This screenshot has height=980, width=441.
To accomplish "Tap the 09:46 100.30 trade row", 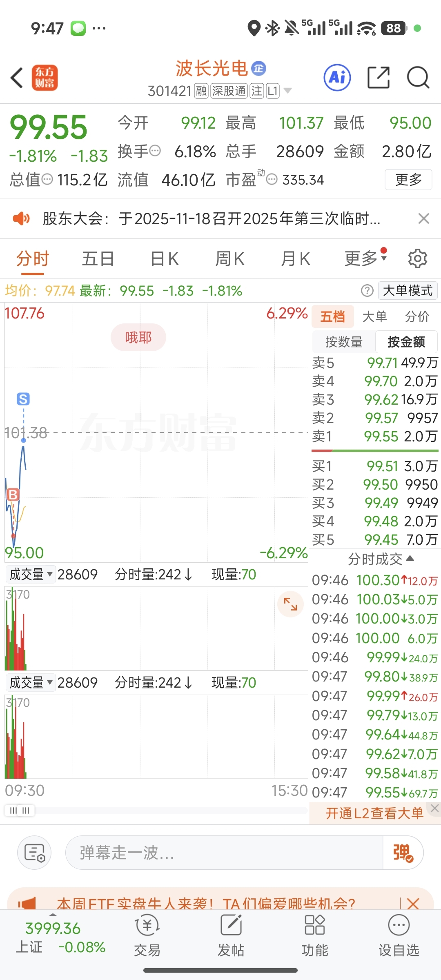I will pyautogui.click(x=375, y=580).
